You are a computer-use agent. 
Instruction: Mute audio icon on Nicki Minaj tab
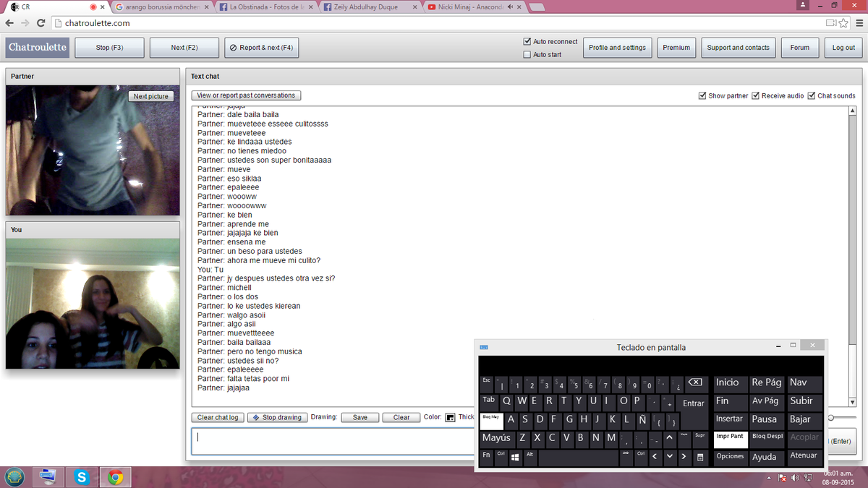coord(511,7)
